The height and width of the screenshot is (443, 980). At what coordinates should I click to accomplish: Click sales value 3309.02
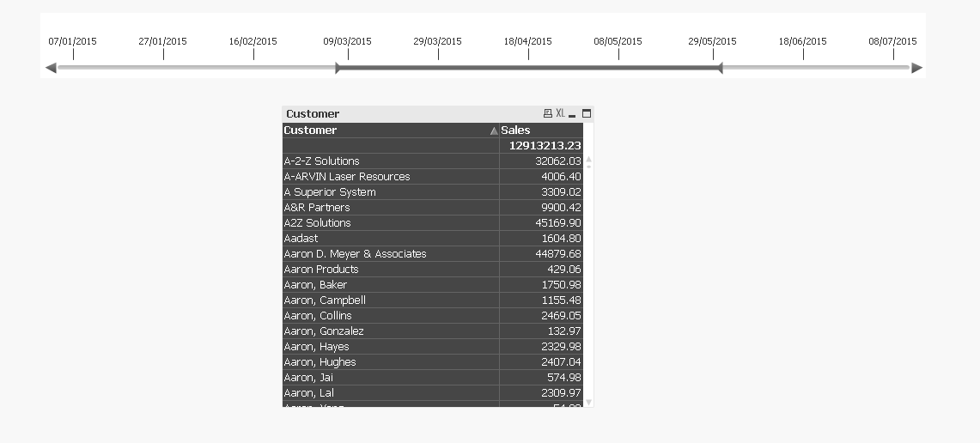(x=541, y=191)
